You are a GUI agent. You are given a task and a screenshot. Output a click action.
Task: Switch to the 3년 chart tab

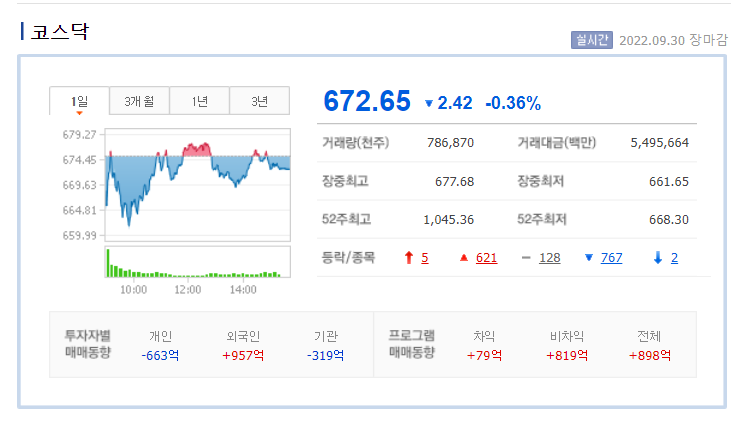coord(260,101)
